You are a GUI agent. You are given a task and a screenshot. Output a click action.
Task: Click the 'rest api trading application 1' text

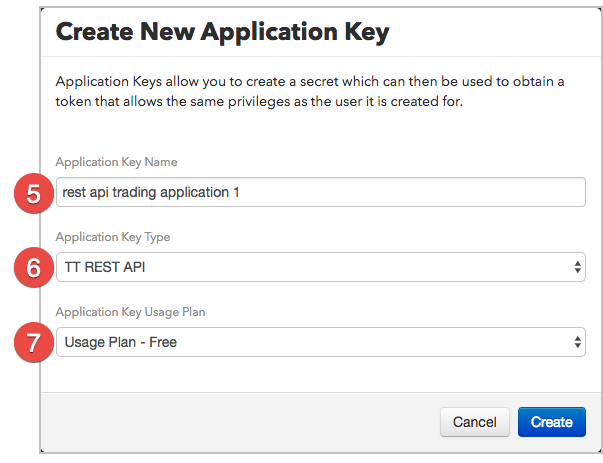coord(151,192)
